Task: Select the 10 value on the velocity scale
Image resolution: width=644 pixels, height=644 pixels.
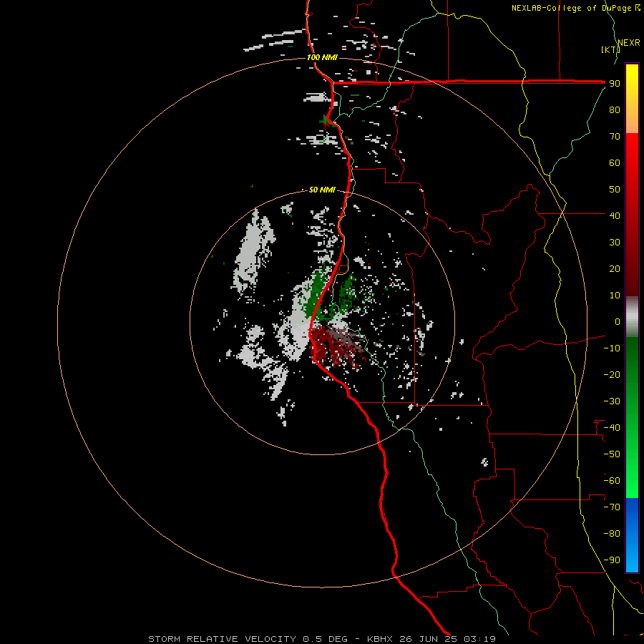Action: (615, 296)
